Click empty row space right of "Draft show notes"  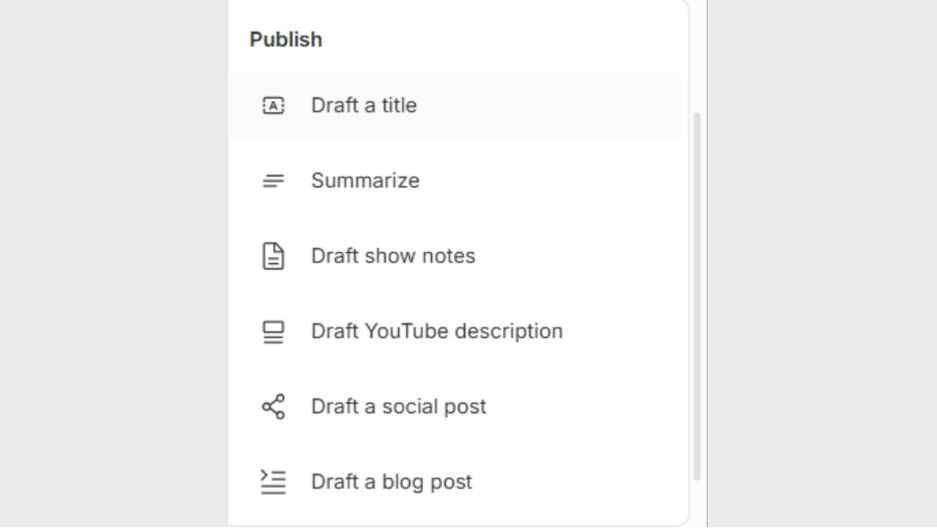(580, 256)
